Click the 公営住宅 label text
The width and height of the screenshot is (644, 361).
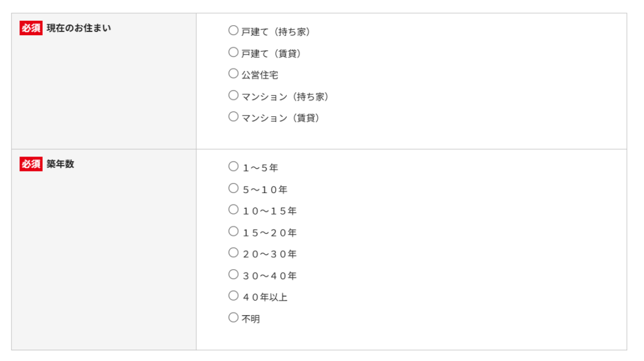[x=260, y=75]
